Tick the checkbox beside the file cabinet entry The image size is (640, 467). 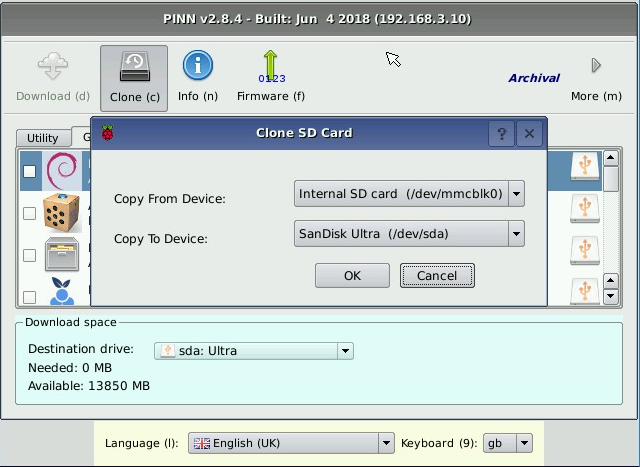[x=29, y=256]
